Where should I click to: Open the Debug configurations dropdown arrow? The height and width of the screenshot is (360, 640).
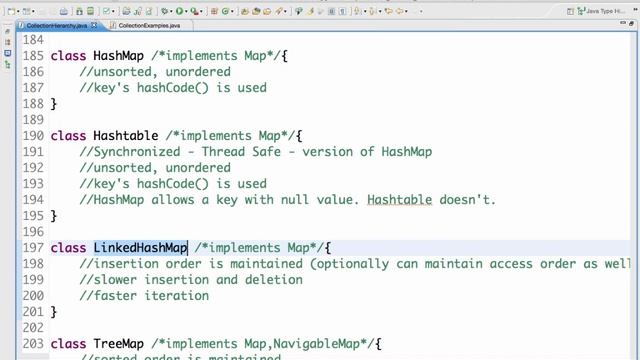[x=171, y=11]
